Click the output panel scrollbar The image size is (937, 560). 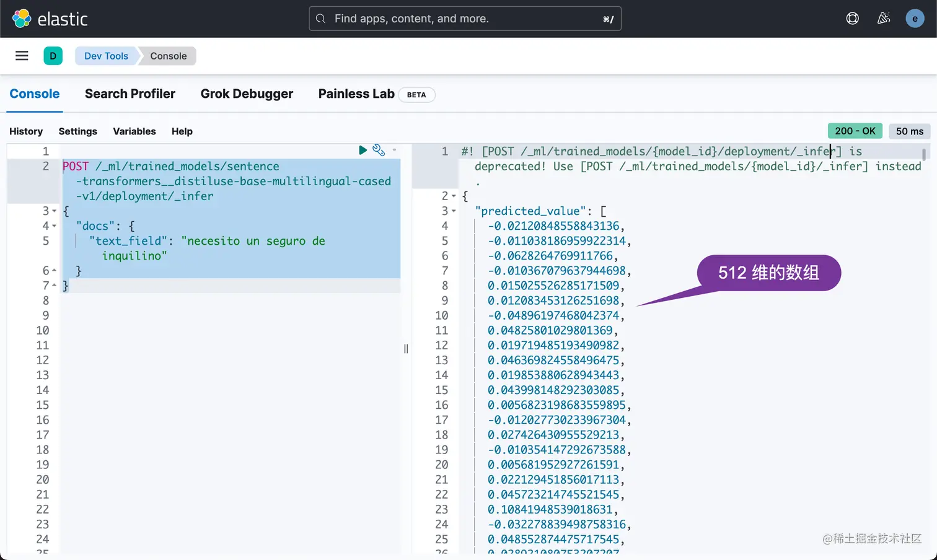[x=924, y=154]
